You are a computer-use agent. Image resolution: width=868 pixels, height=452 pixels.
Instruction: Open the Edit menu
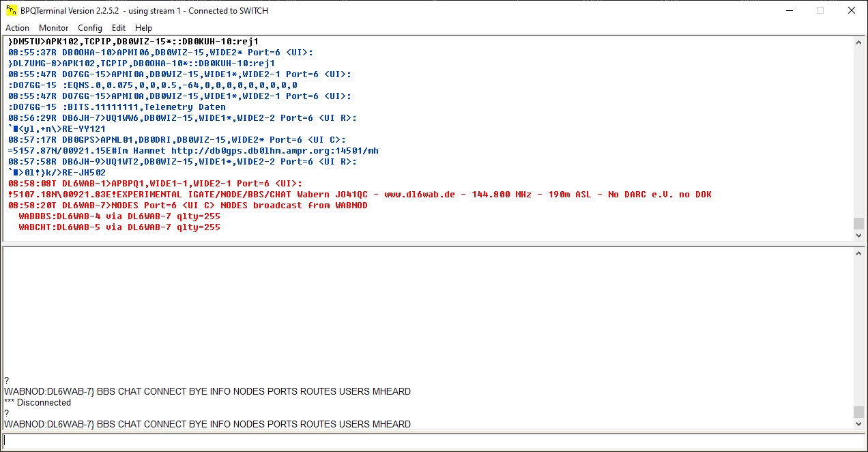(x=119, y=28)
